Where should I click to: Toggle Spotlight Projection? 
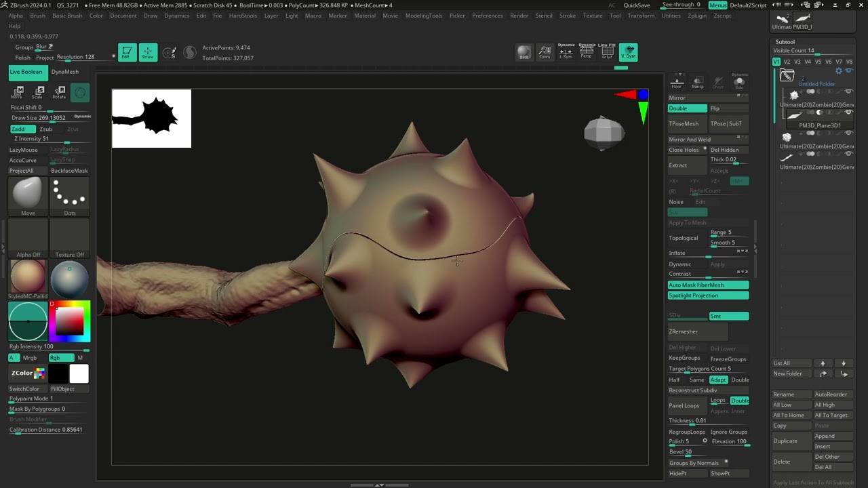pos(709,296)
